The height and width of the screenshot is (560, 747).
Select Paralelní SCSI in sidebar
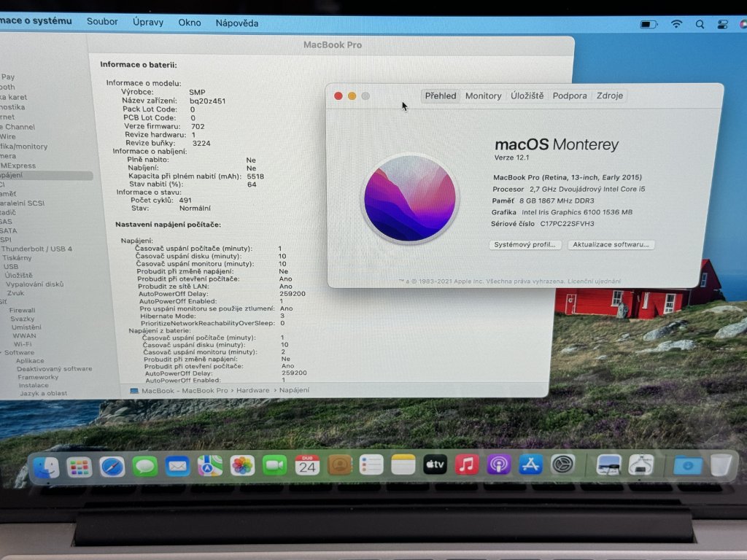[x=23, y=203]
